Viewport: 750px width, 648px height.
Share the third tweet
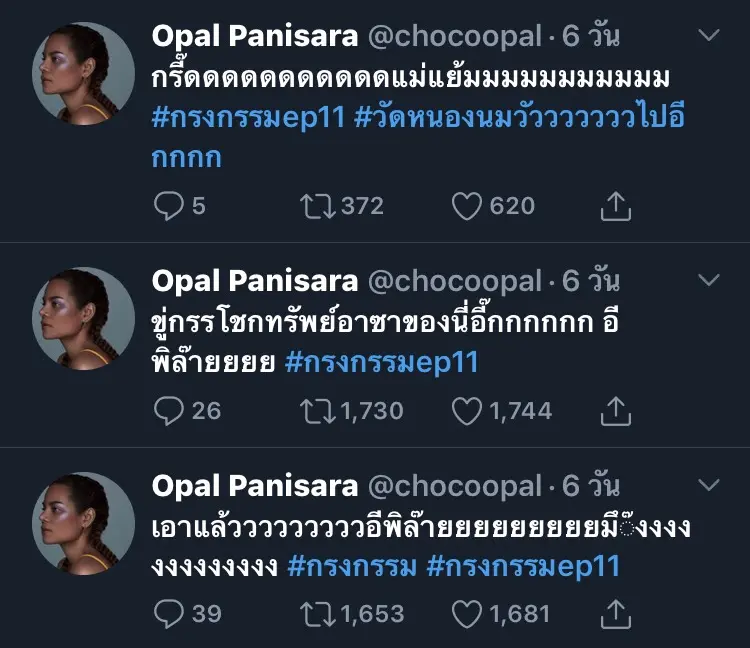616,613
